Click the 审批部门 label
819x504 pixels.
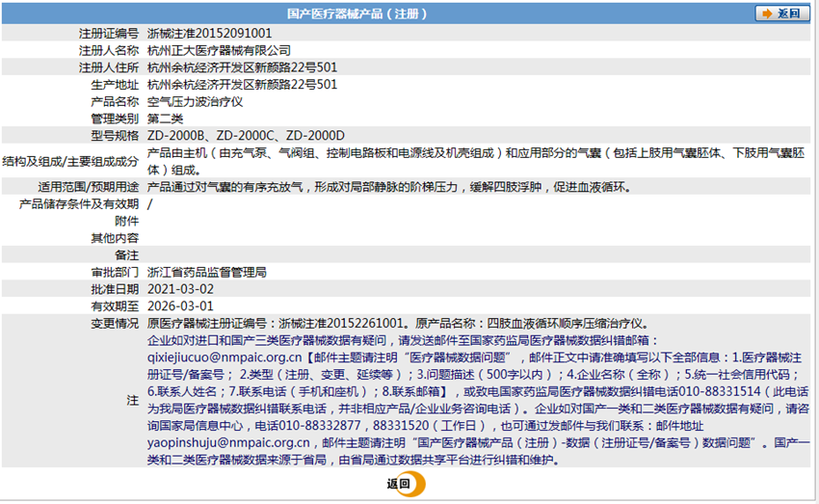point(115,272)
